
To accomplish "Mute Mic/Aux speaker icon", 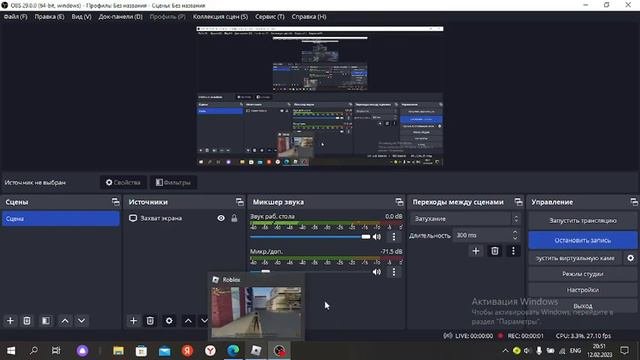I will coord(377,272).
